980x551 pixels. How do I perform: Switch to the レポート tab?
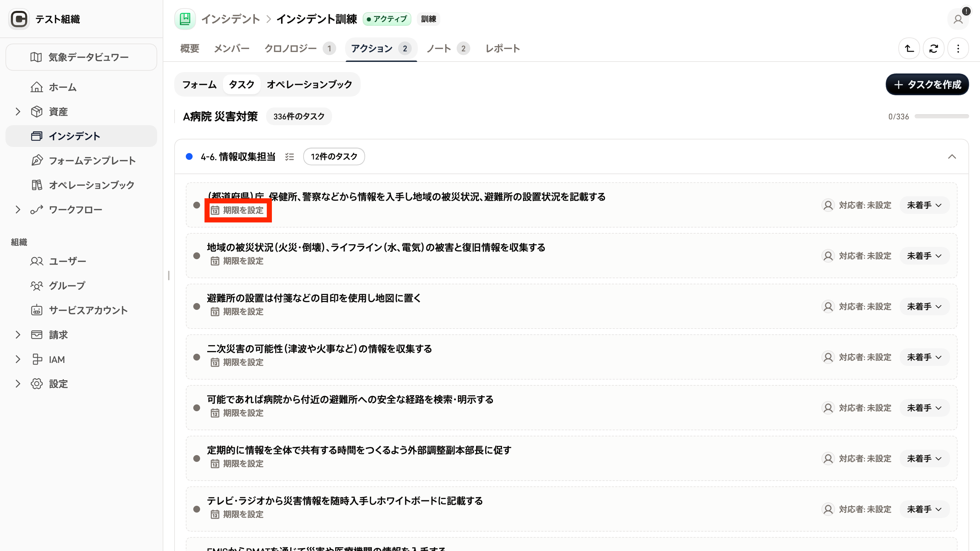point(503,48)
